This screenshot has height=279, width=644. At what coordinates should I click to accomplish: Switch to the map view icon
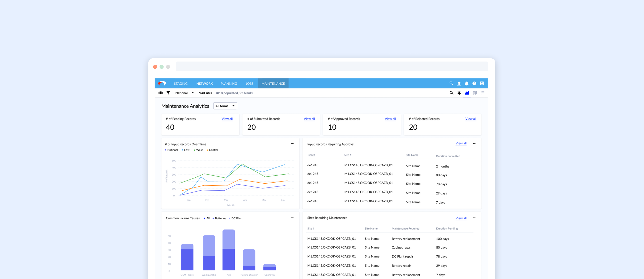tap(475, 93)
